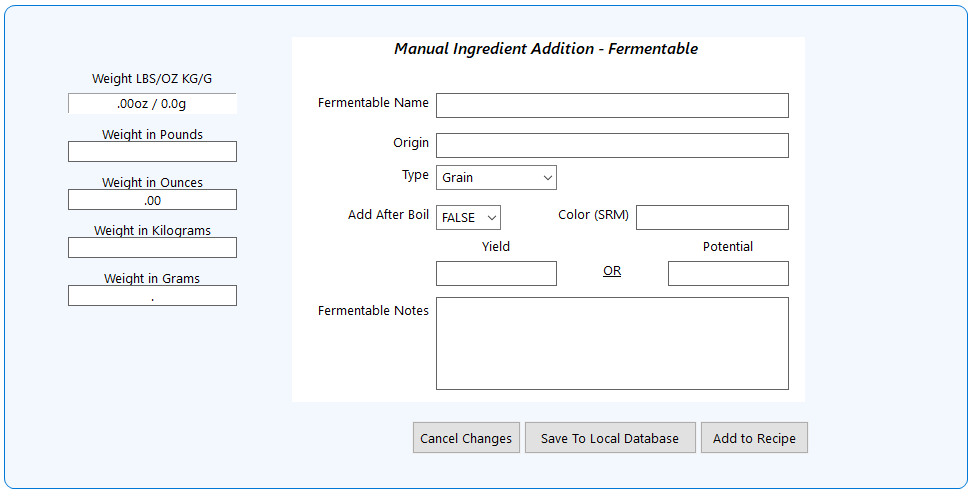Expand the Add After Boil dropdown
Screen dimensions: 969x500
[468, 218]
